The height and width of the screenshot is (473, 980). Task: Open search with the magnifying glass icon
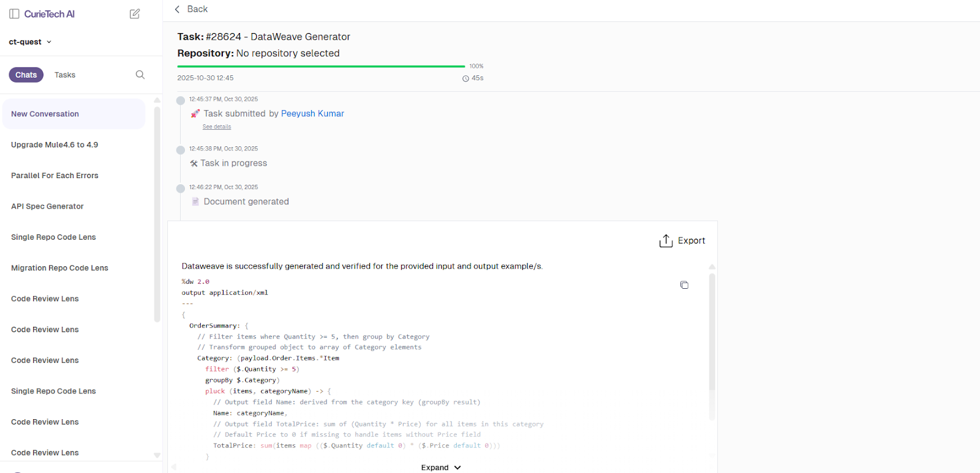[140, 75]
